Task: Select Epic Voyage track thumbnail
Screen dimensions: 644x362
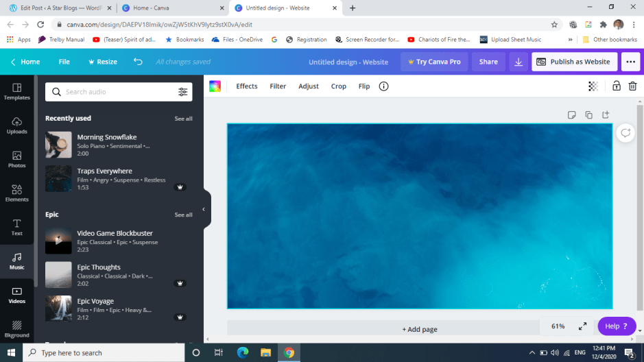Action: coord(58,309)
